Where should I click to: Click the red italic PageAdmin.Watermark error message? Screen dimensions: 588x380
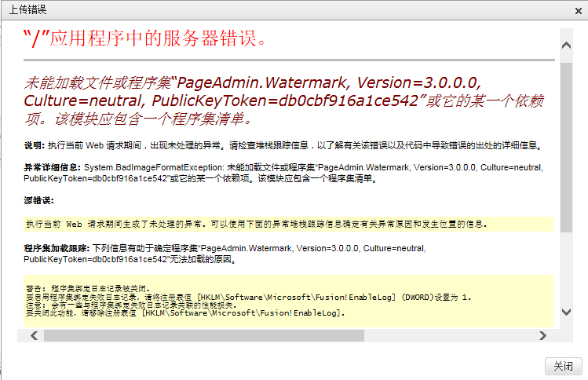283,101
